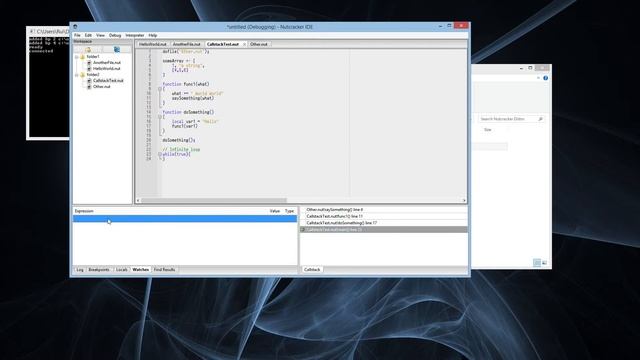Select the highlighted empty watch expression row
This screenshot has width=640, height=360.
(x=185, y=219)
